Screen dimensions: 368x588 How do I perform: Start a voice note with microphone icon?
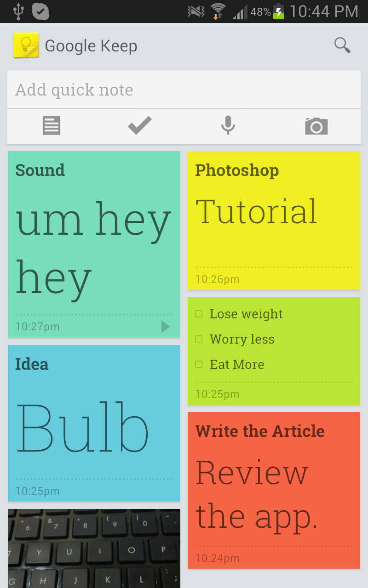[x=228, y=125]
